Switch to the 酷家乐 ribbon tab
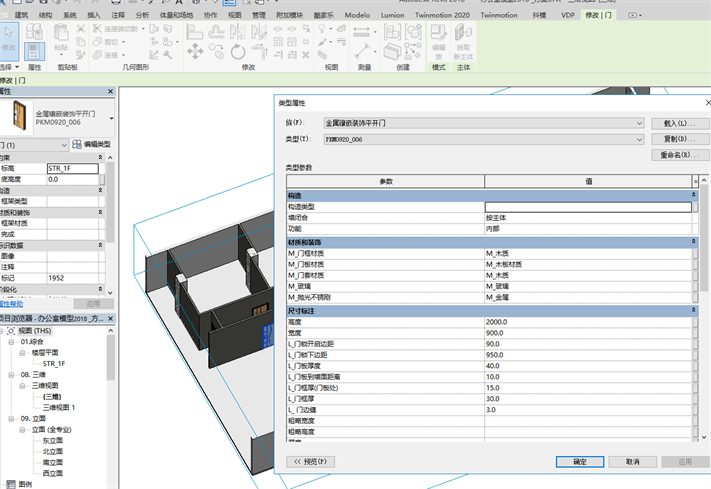The width and height of the screenshot is (711, 489). pyautogui.click(x=323, y=15)
